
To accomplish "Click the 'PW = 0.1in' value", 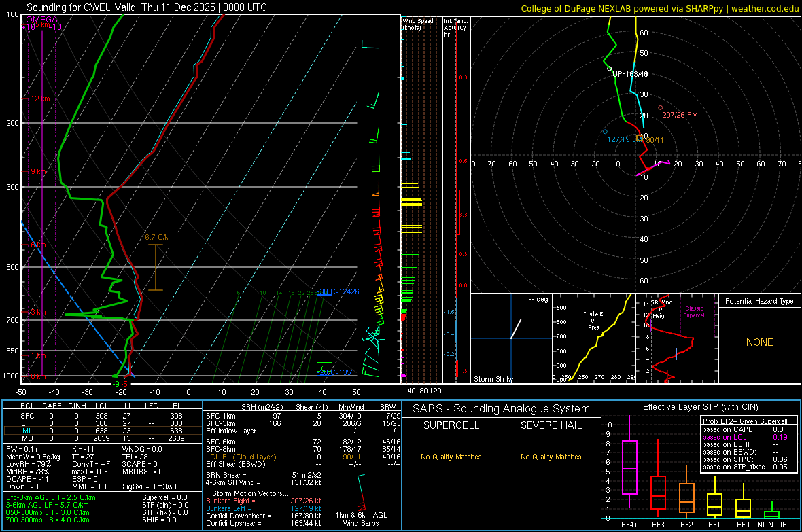I will (x=24, y=449).
